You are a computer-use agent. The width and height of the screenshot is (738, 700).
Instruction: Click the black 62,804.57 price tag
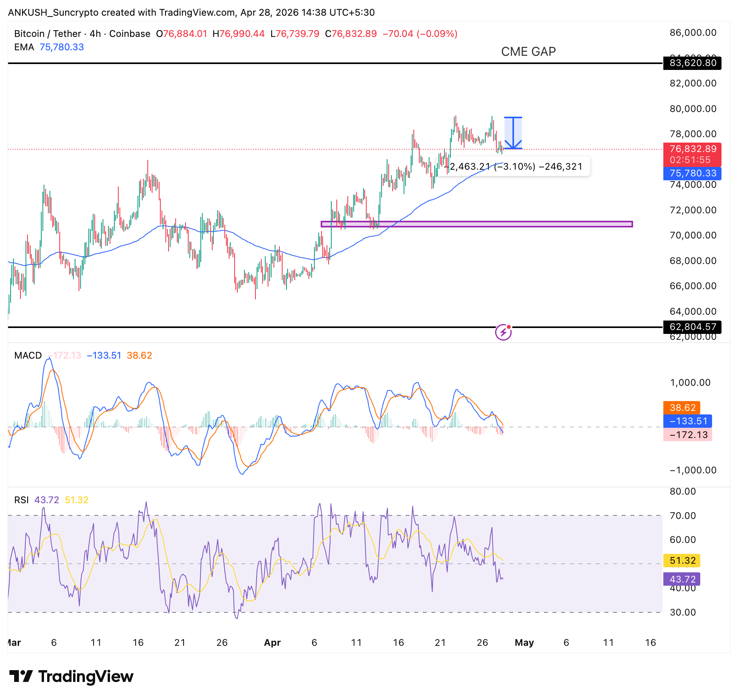pyautogui.click(x=692, y=327)
